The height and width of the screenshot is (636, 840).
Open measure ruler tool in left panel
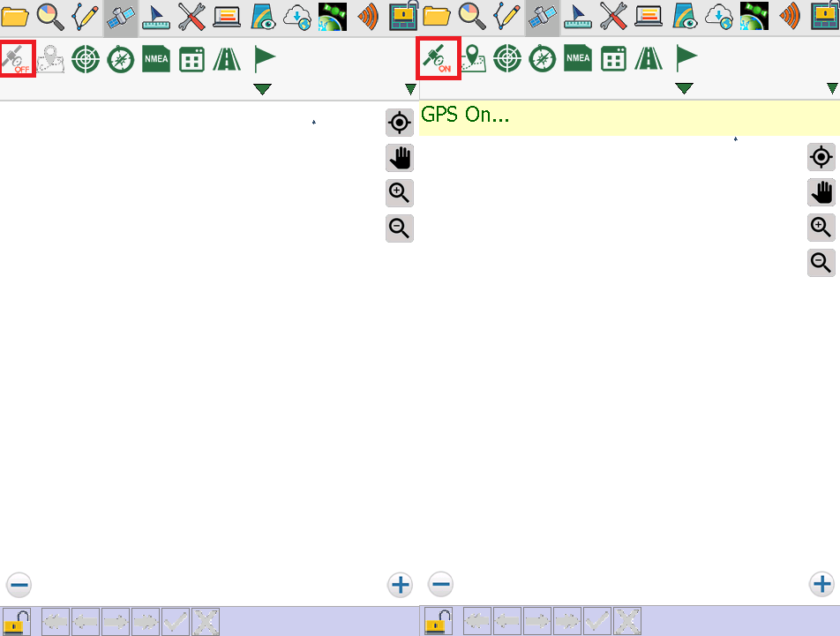pos(156,17)
